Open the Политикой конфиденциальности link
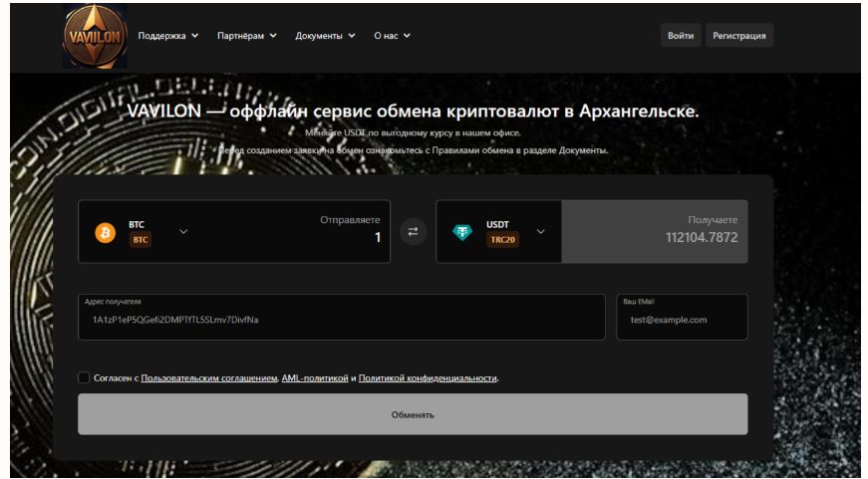The image size is (868, 479). coord(428,378)
